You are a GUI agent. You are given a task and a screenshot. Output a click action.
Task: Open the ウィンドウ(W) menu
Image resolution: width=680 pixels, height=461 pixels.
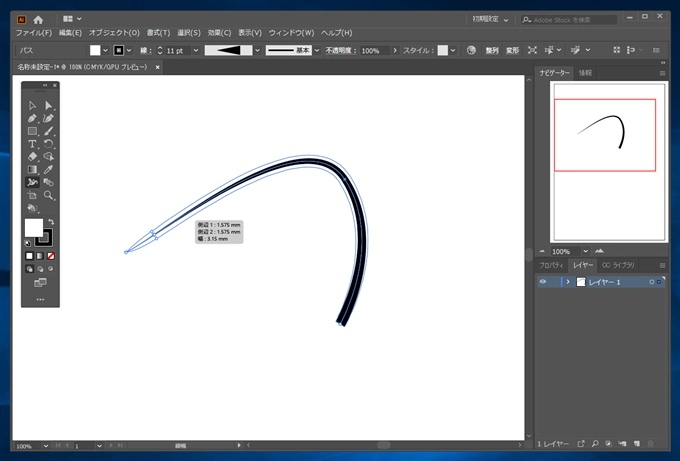tap(291, 33)
